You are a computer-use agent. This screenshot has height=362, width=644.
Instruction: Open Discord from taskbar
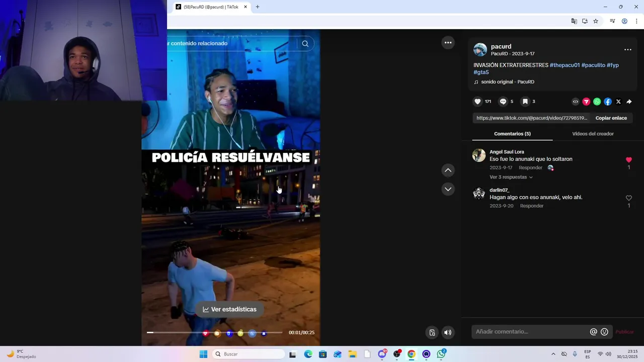pyautogui.click(x=382, y=354)
